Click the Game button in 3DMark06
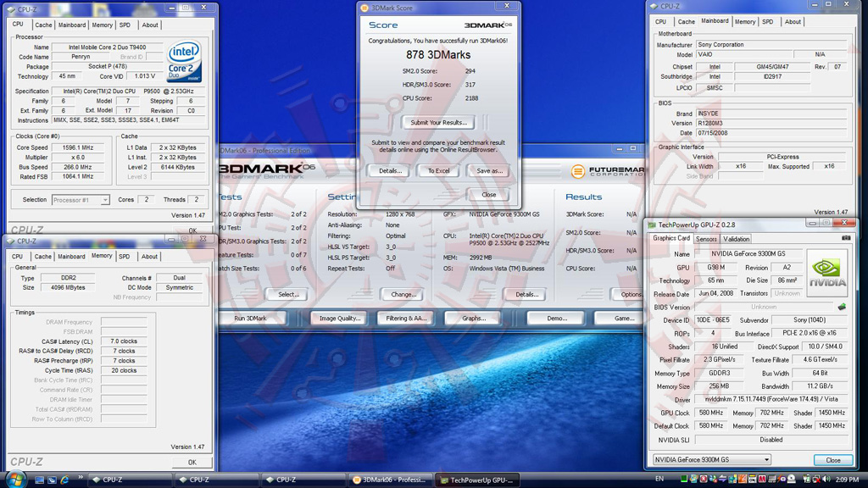This screenshot has height=488, width=868. pyautogui.click(x=620, y=319)
